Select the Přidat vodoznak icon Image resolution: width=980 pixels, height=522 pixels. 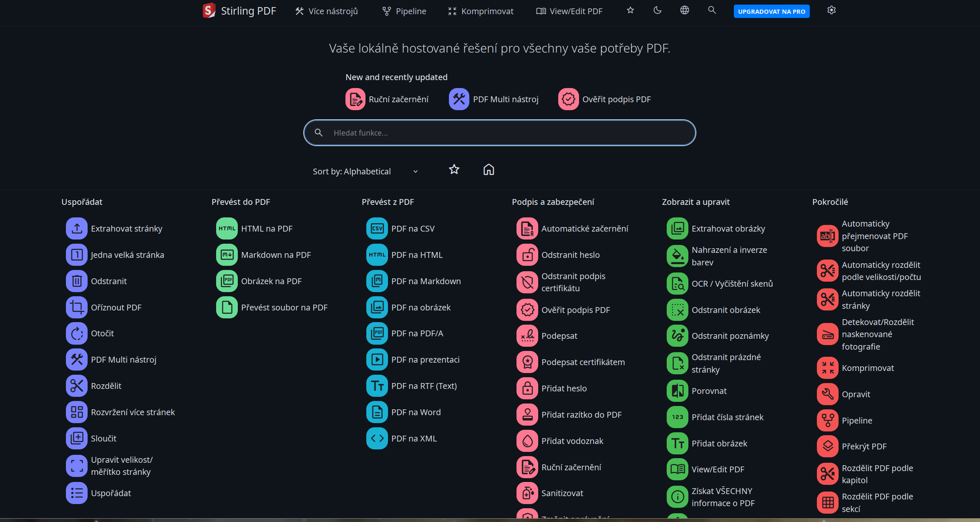[x=527, y=441]
